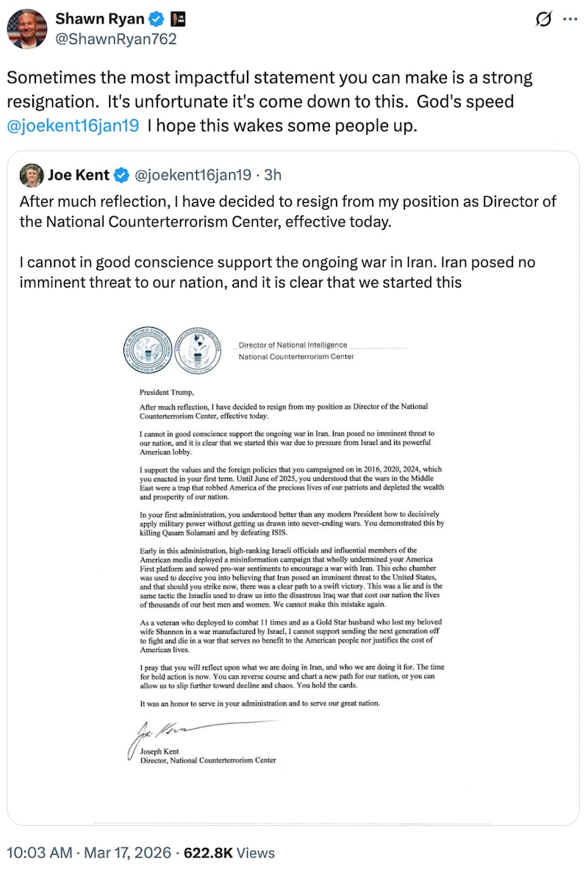This screenshot has width=588, height=870.
Task: Click the Joe Kent name in quoted post
Action: (79, 175)
